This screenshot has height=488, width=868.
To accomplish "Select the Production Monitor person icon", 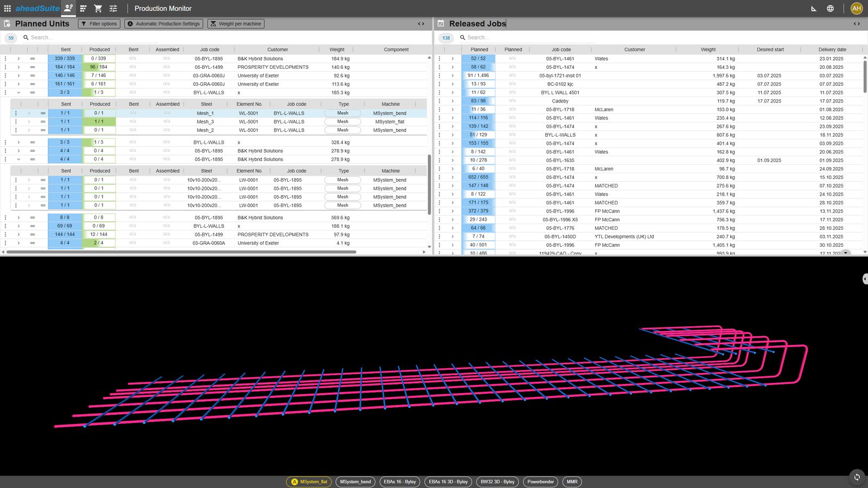I will point(68,8).
